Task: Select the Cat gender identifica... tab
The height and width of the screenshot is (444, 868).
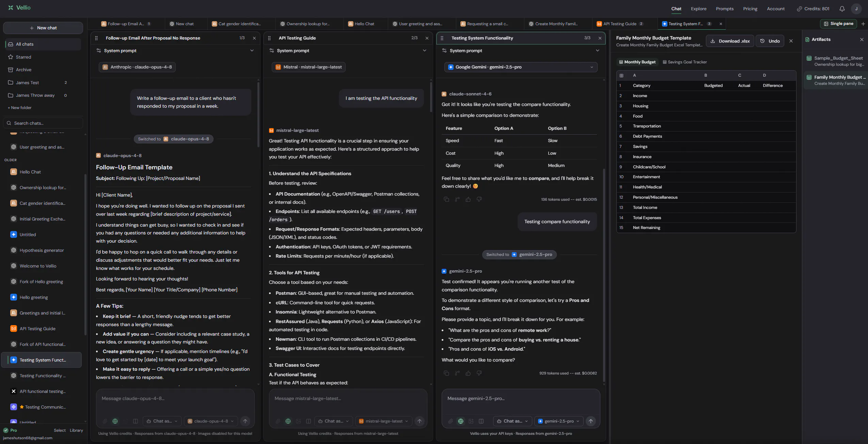Action: 239,24
